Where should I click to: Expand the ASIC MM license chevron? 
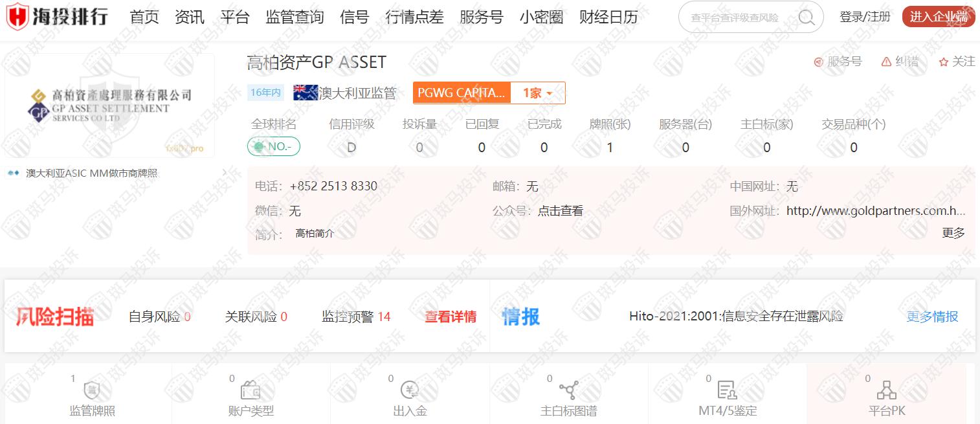[225, 173]
